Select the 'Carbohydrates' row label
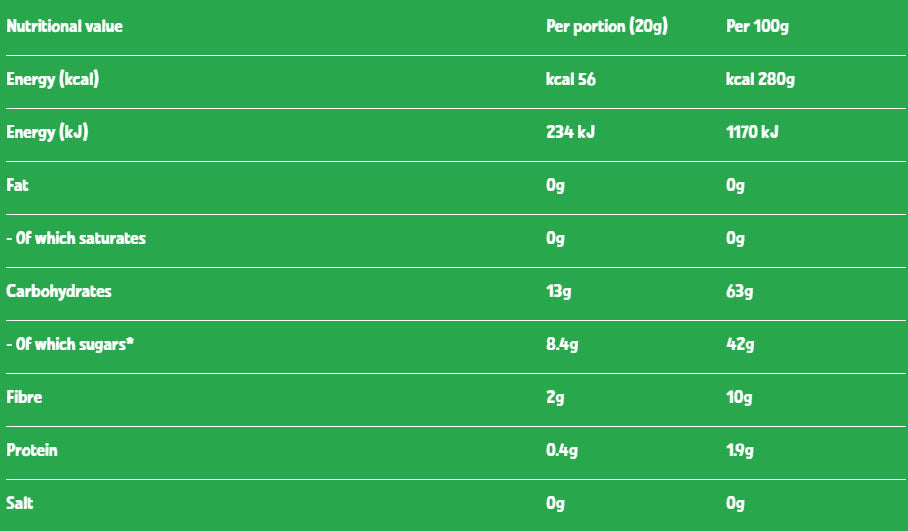Image resolution: width=908 pixels, height=531 pixels. click(x=59, y=292)
